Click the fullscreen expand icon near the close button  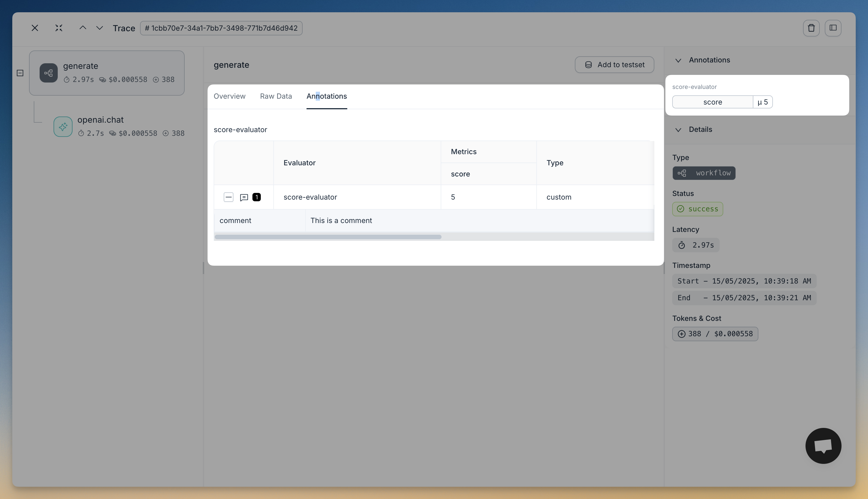point(59,28)
